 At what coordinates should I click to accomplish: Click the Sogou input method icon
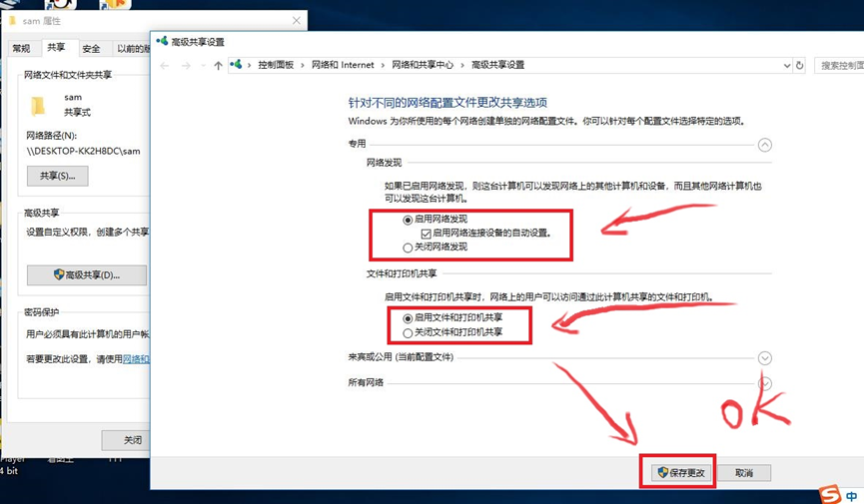[830, 494]
